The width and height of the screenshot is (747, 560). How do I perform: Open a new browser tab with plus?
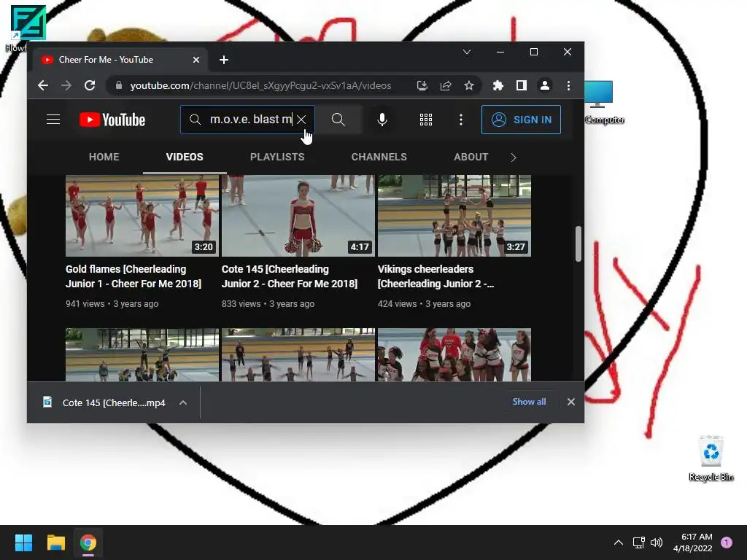(224, 60)
